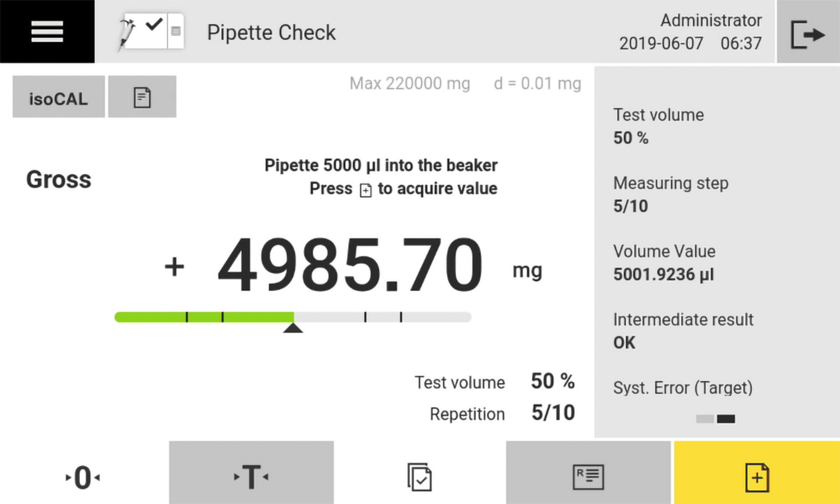Click the date and time display
840x504 pixels.
(690, 43)
